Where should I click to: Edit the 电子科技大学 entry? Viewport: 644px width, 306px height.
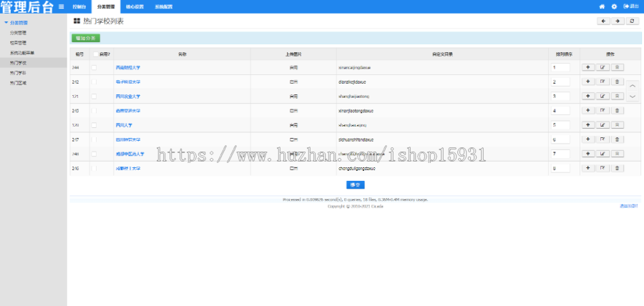tap(602, 82)
